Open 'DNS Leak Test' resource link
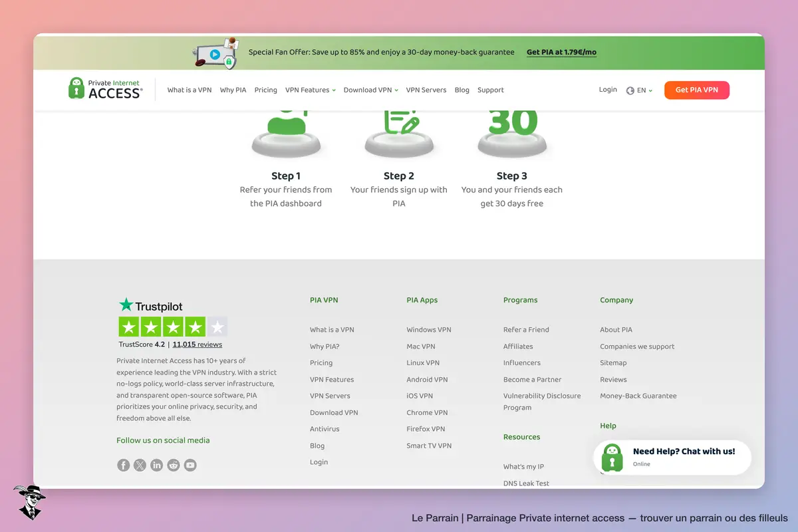The width and height of the screenshot is (798, 532). tap(526, 483)
